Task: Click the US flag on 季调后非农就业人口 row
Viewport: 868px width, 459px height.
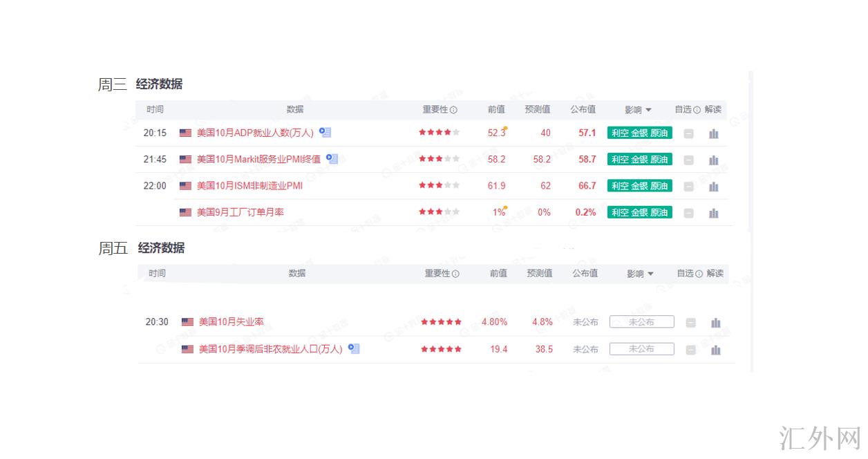Action: [187, 349]
